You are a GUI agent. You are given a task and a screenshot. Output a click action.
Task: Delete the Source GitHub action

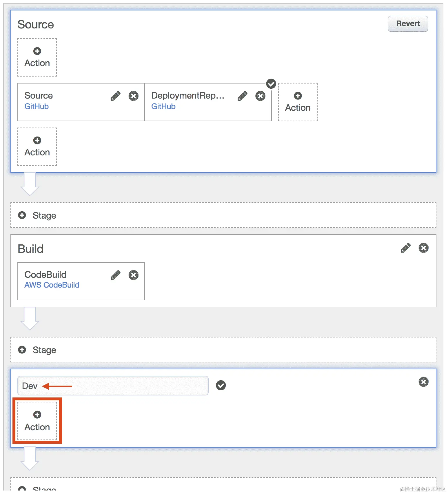click(133, 96)
